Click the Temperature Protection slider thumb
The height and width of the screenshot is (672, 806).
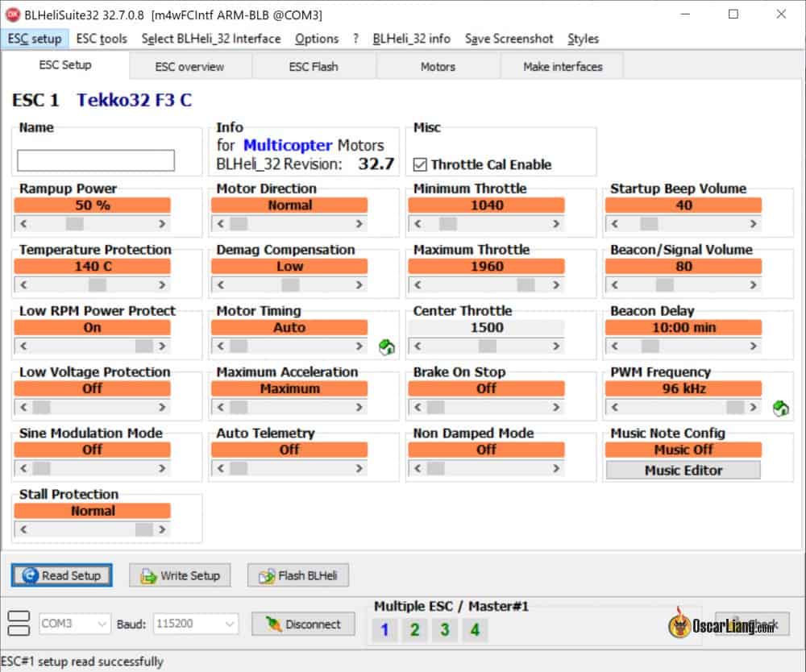click(x=98, y=284)
